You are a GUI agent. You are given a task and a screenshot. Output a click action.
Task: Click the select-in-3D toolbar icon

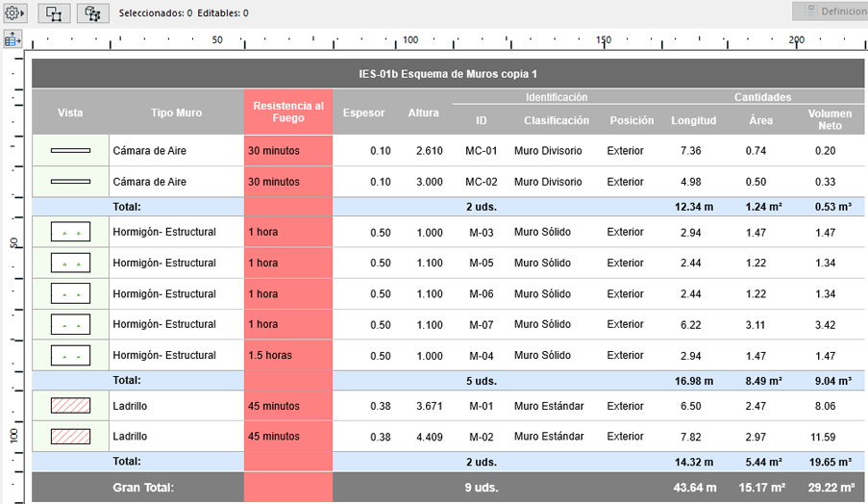click(92, 13)
